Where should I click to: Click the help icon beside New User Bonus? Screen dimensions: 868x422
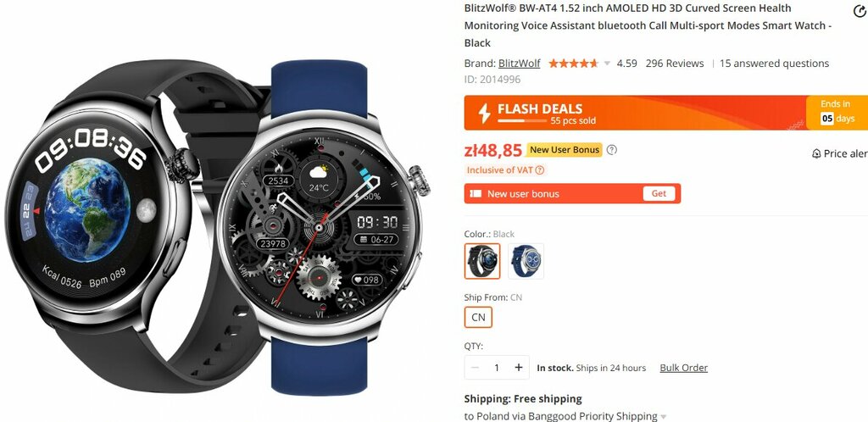(612, 150)
